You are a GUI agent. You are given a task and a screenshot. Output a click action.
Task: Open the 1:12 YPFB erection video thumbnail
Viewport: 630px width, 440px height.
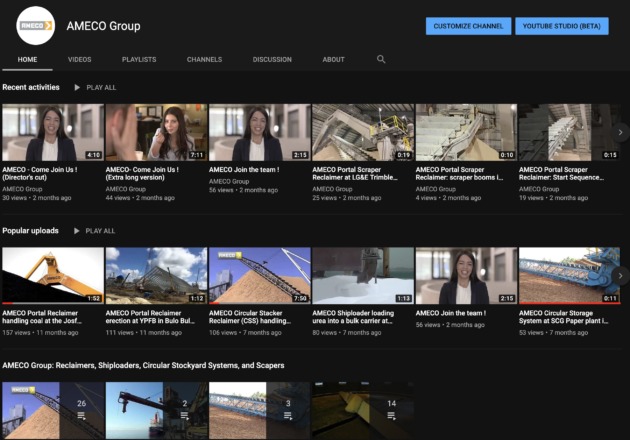[x=156, y=276]
